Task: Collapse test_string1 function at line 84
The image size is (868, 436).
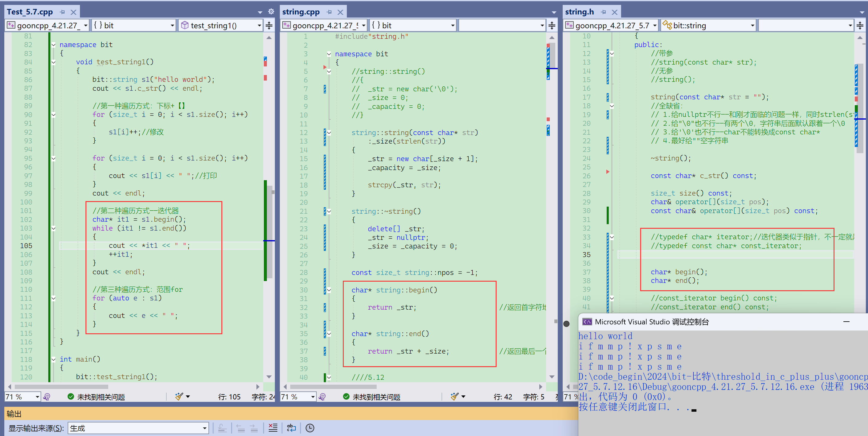Action: 53,62
